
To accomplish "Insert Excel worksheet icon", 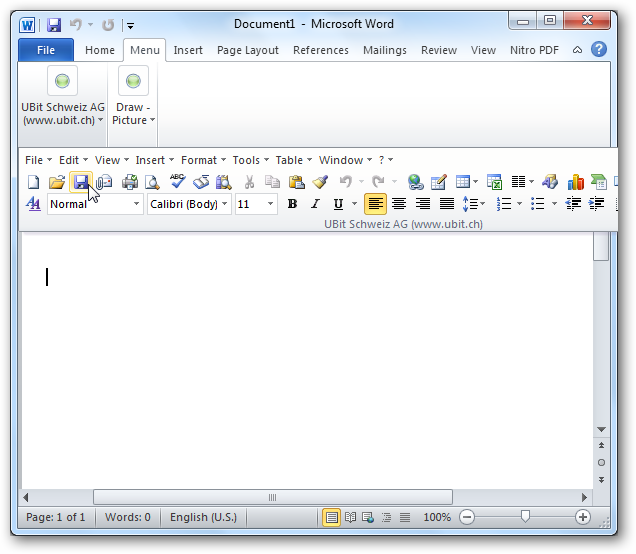I will [494, 182].
